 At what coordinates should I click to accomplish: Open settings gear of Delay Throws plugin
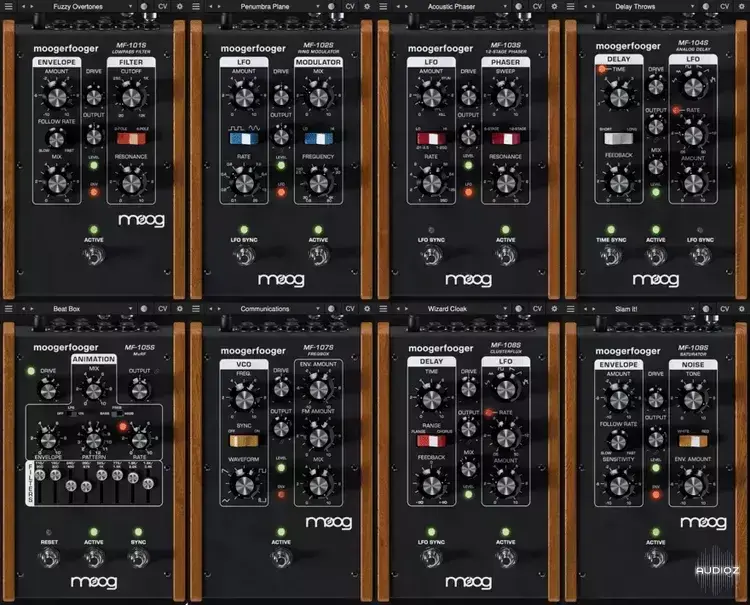[742, 7]
